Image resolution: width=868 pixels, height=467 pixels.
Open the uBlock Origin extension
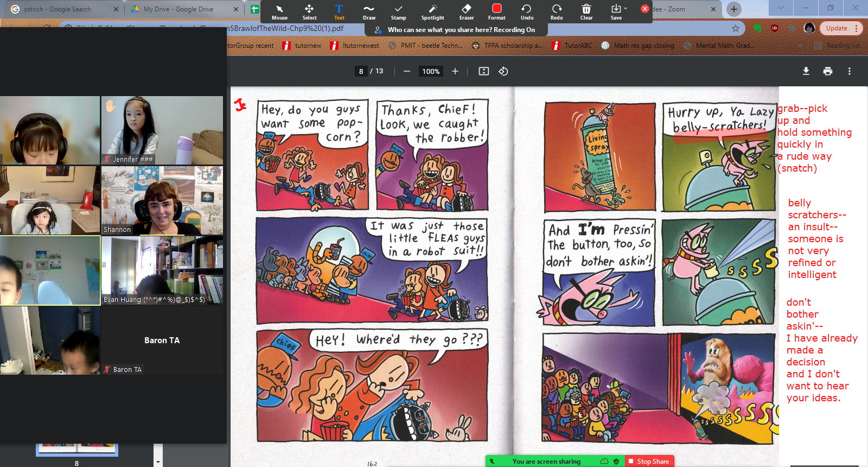coord(775,28)
